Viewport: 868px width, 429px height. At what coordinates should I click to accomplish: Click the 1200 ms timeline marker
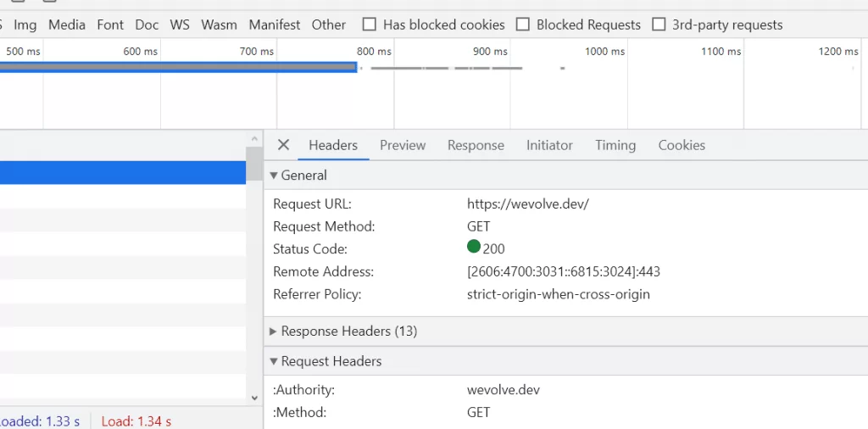[x=838, y=52]
